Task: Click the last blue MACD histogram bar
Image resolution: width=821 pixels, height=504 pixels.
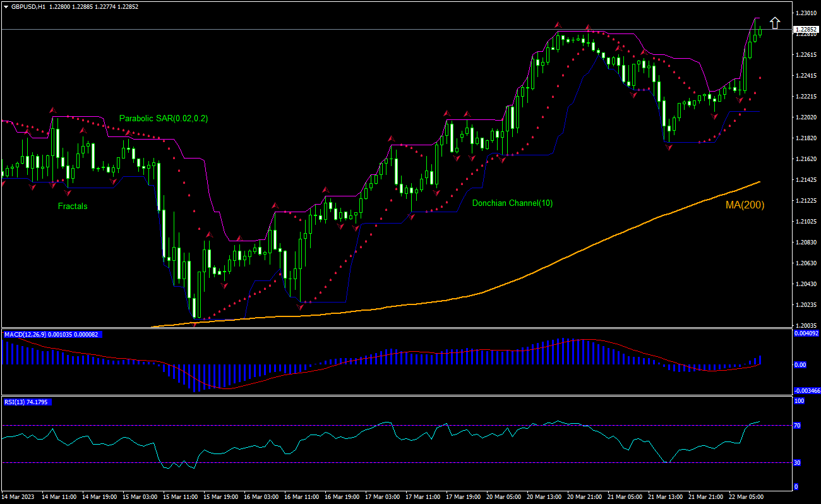Action: (x=760, y=360)
